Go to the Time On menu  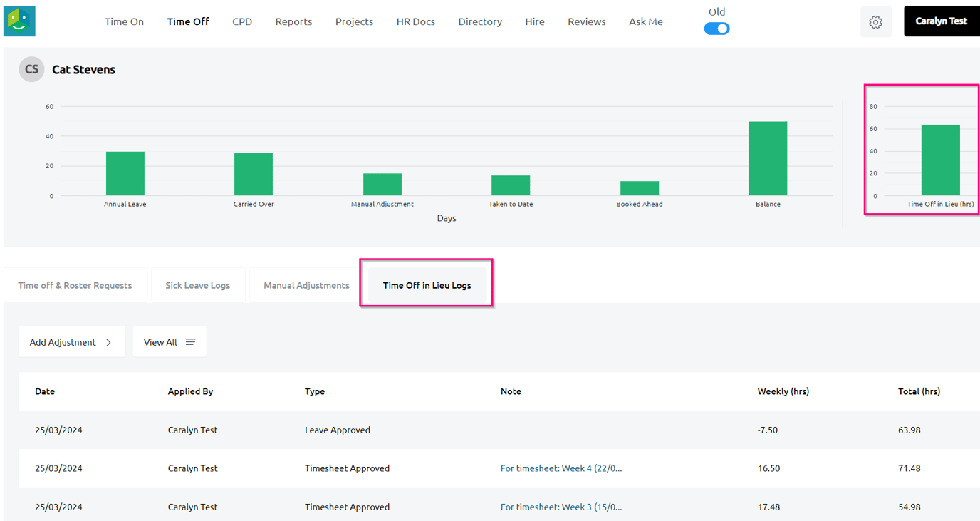pyautogui.click(x=124, y=21)
